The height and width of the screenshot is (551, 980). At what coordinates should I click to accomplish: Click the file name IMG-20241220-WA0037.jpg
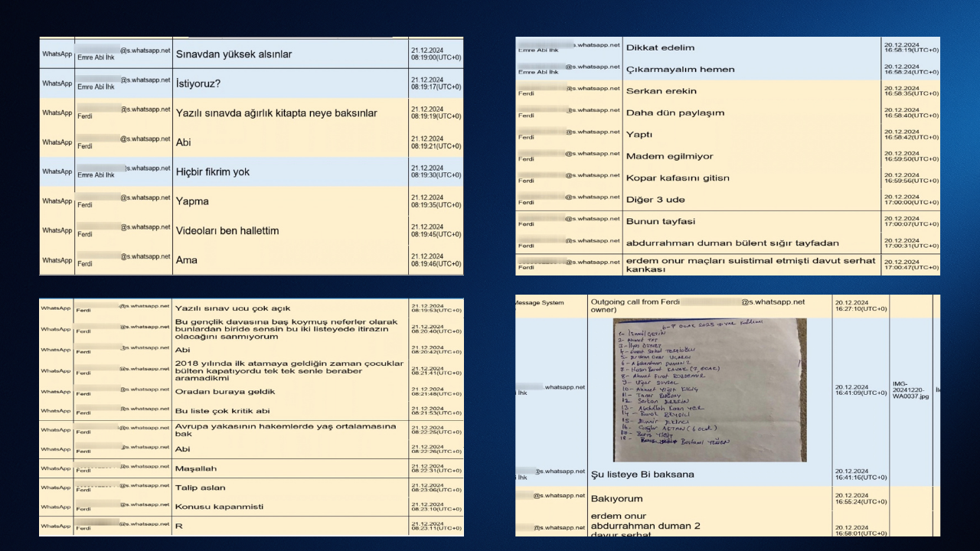click(x=910, y=391)
